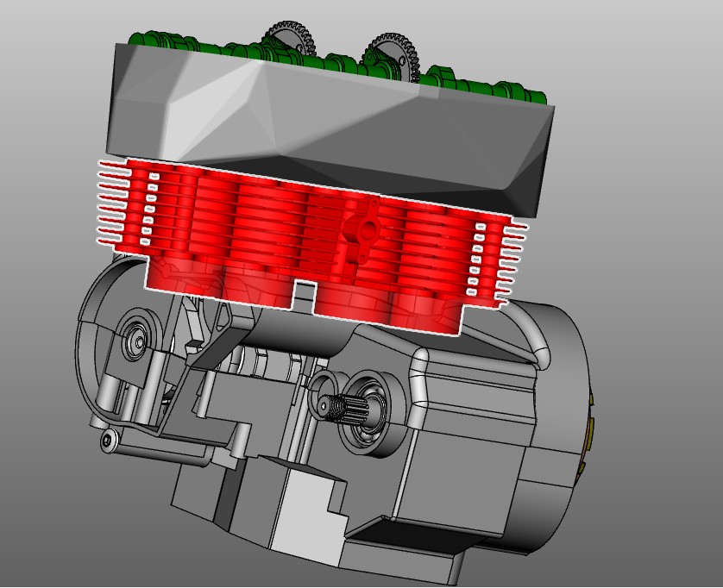Select the hex socket bolt at lower left

[108, 441]
